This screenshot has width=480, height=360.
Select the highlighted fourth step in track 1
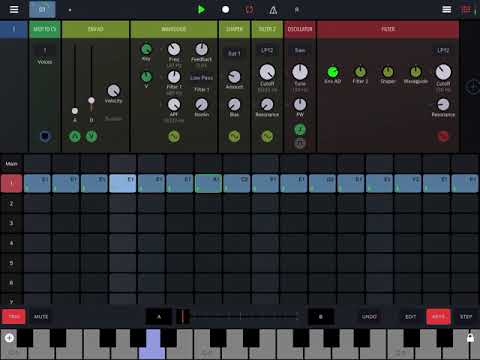(123, 183)
